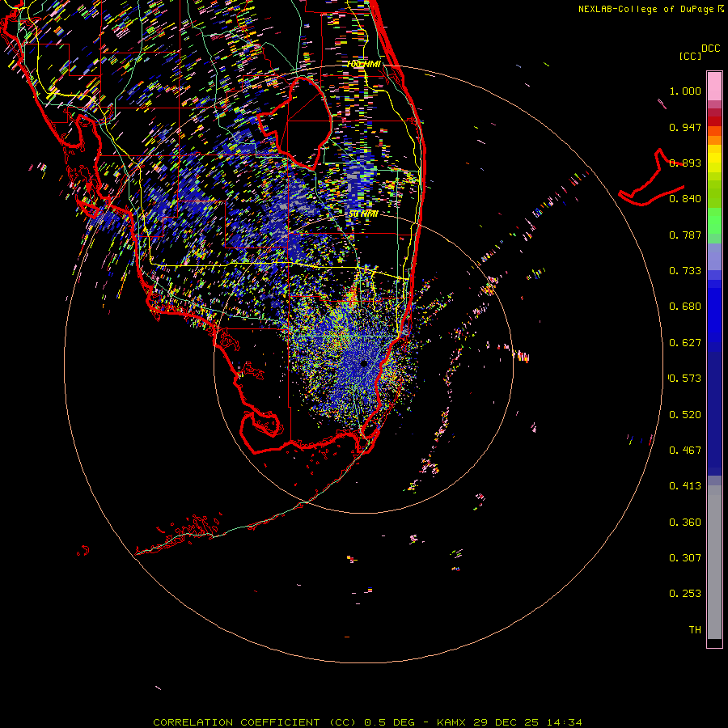Click the Bahamas island outline at right
This screenshot has height=728, width=728.
point(650,179)
